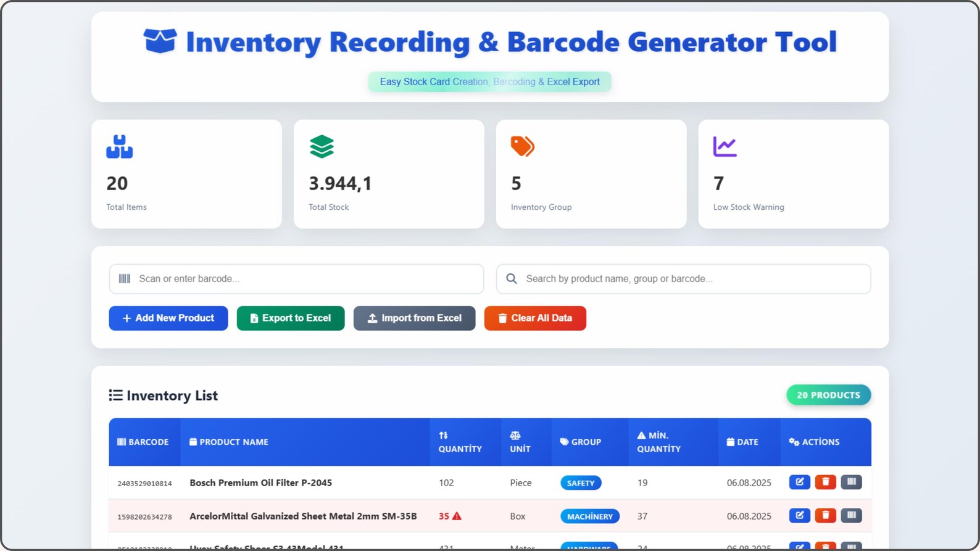The height and width of the screenshot is (551, 980).
Task: Select barcode 2403529010814
Action: (x=145, y=484)
